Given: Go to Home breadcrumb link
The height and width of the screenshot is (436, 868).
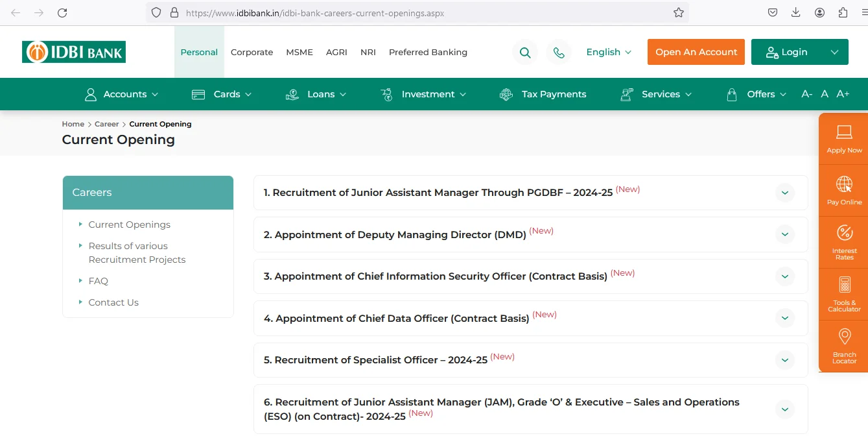Looking at the screenshot, I should pos(73,124).
